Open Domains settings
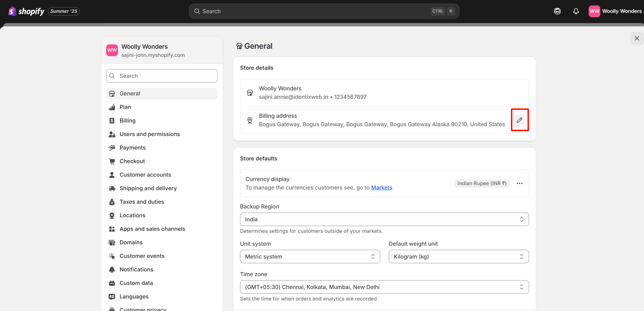This screenshot has height=311, width=644. [x=162, y=242]
